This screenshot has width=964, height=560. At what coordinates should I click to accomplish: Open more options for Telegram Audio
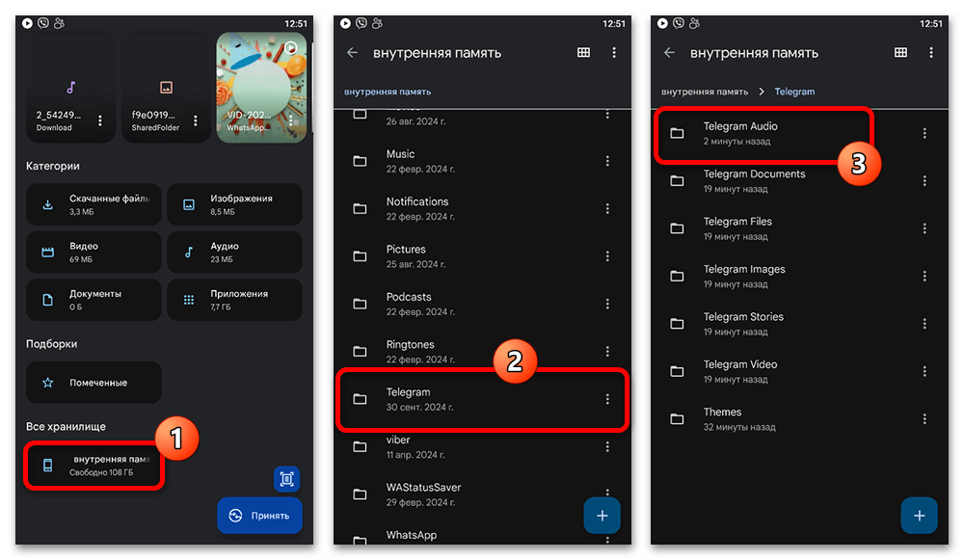[924, 133]
